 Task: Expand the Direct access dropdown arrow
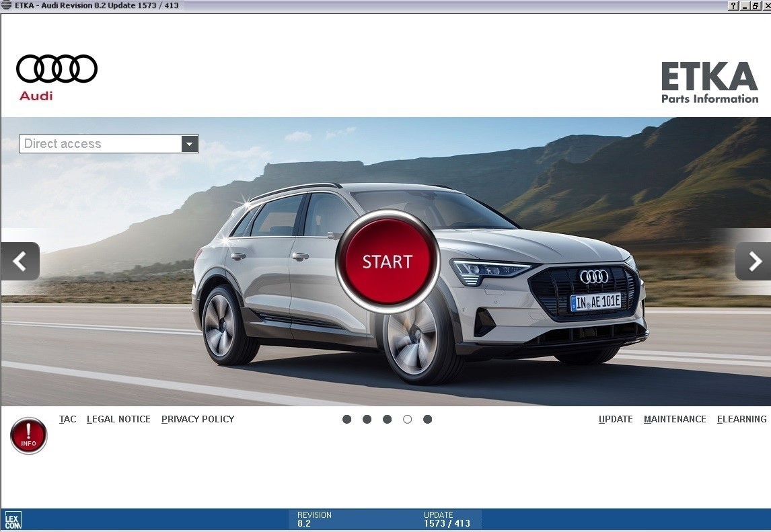coord(189,144)
